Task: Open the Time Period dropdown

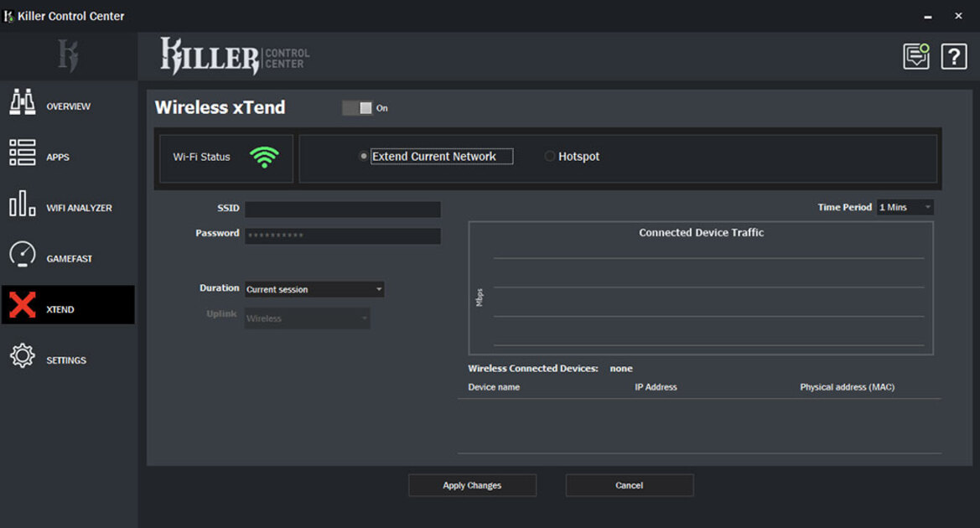Action: click(905, 207)
